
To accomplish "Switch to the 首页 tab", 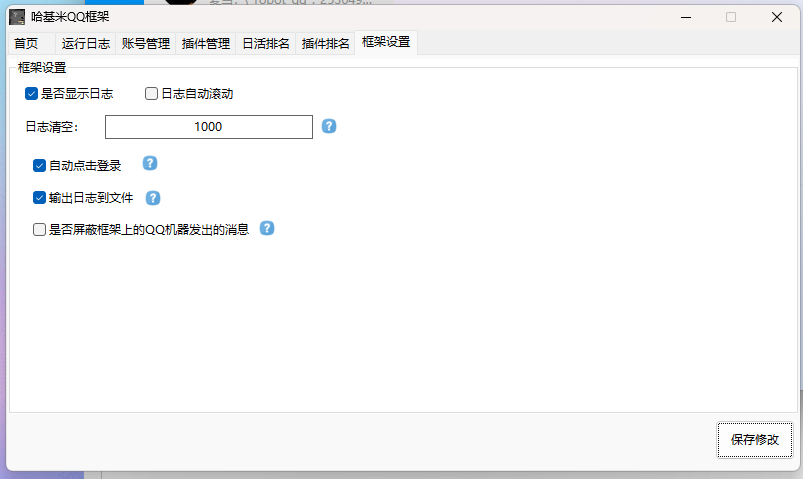I will 26,44.
